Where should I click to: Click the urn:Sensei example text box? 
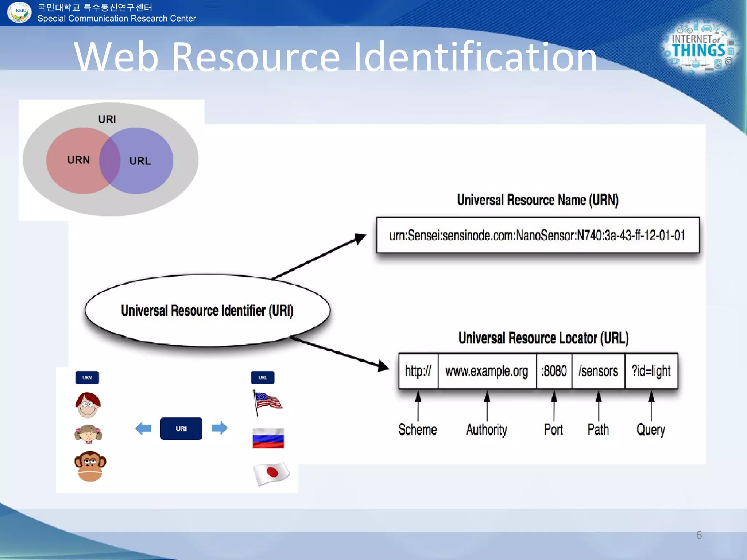click(538, 236)
